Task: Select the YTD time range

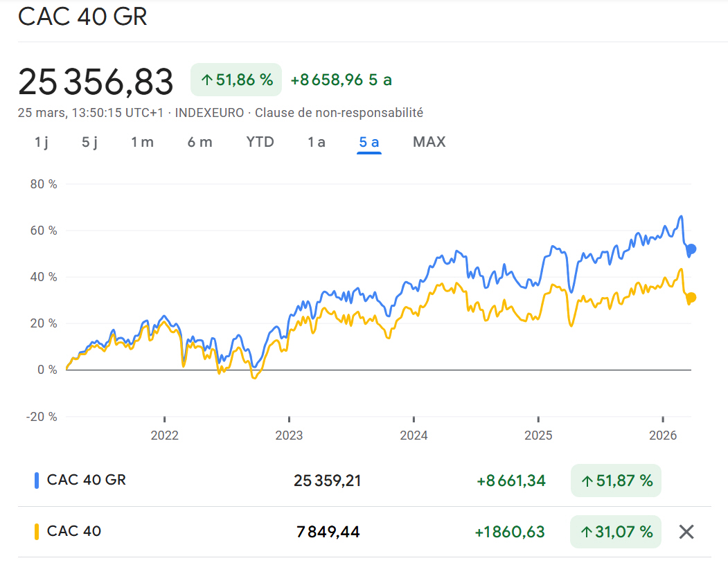Action: (260, 141)
